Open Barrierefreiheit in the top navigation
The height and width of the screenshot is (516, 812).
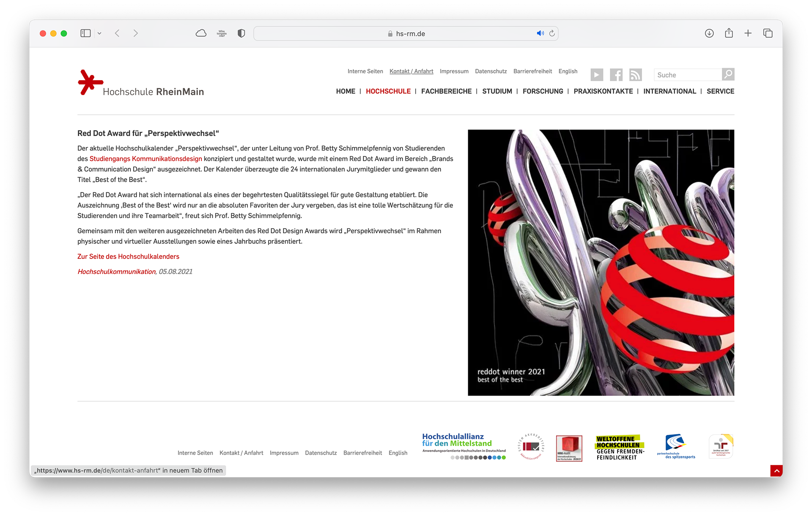click(532, 71)
